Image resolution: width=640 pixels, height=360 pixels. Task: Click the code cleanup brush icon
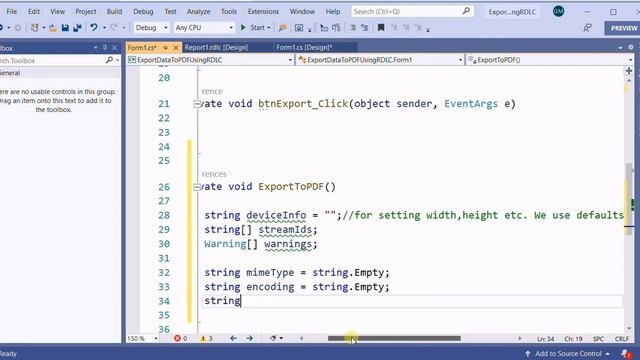click(273, 338)
